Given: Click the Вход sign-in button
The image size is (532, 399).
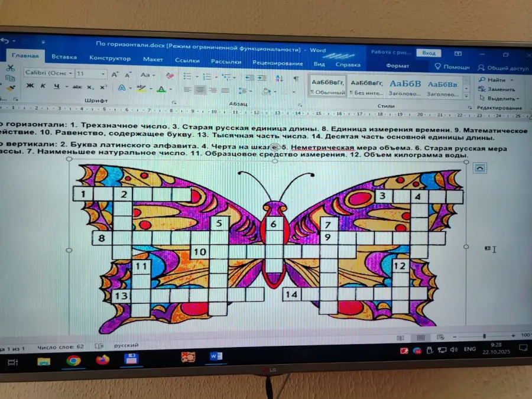Looking at the screenshot, I should 429,53.
